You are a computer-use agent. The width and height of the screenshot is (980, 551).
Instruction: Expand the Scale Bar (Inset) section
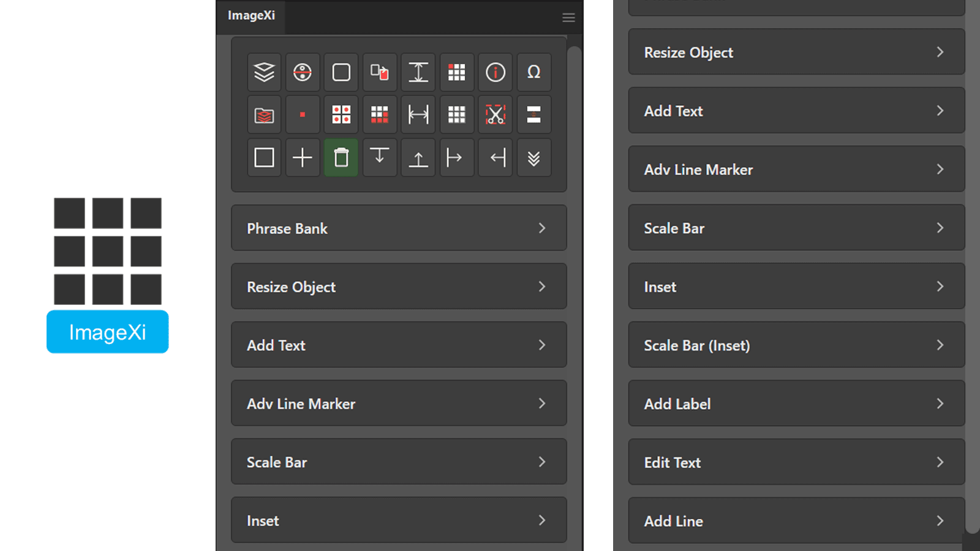point(796,345)
